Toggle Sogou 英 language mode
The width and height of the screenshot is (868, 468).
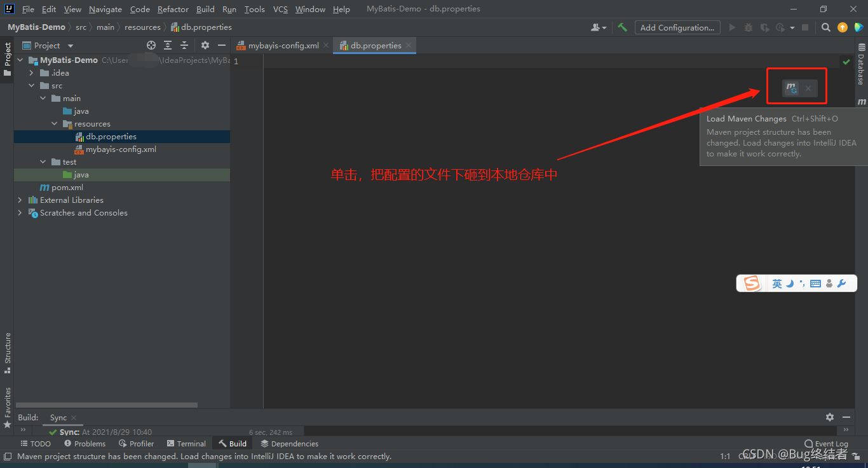pos(776,284)
